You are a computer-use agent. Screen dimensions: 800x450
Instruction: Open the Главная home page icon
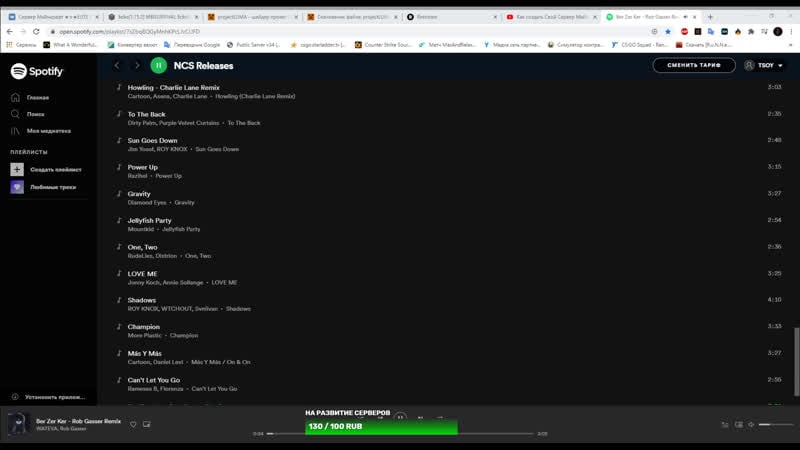[16, 97]
